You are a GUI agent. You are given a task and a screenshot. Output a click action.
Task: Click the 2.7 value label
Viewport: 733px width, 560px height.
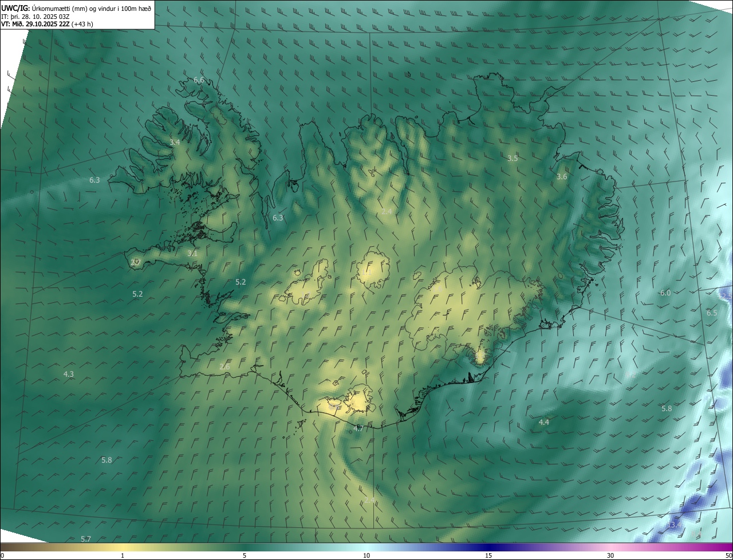(135, 262)
